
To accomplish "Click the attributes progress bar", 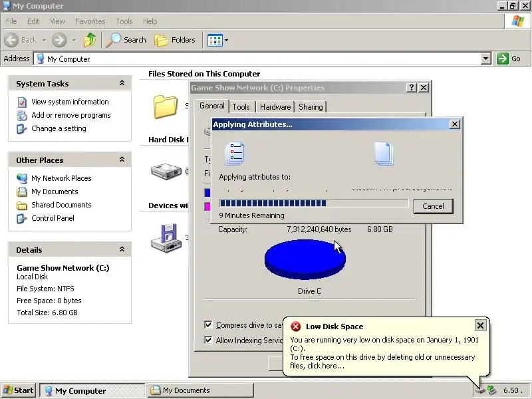I will (x=314, y=203).
